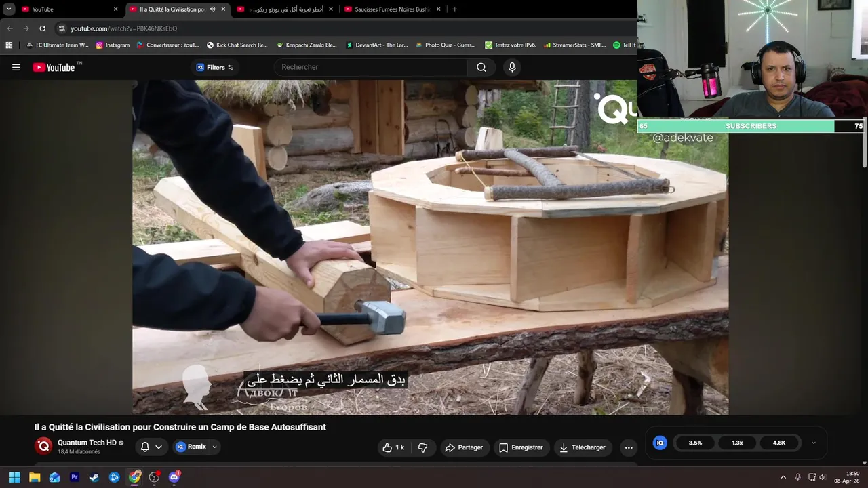This screenshot has width=868, height=488.
Task: Click the video title text
Action: coord(180,427)
